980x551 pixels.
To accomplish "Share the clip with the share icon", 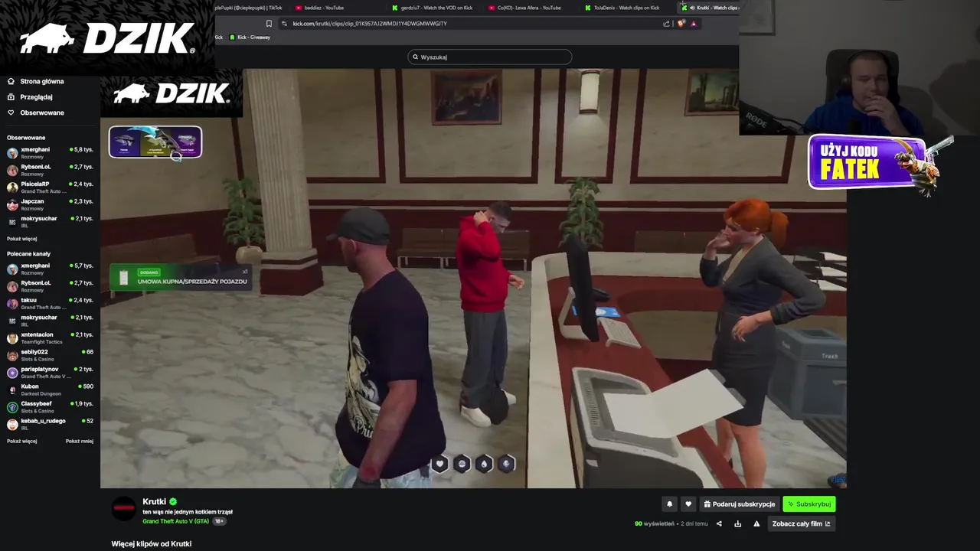I will coord(719,524).
